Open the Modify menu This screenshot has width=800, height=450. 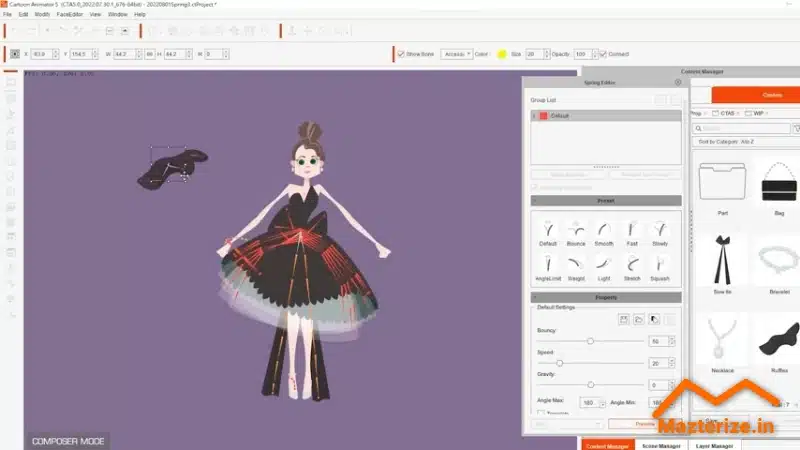(x=42, y=14)
